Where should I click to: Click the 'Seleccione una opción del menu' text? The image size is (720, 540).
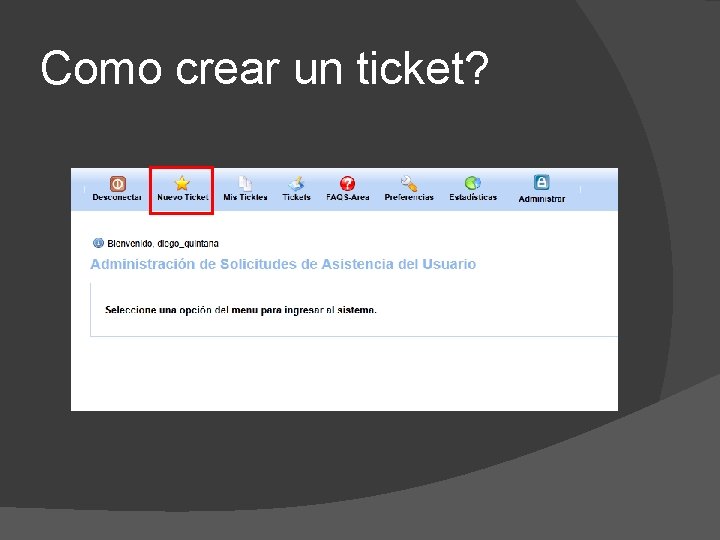[x=241, y=310]
